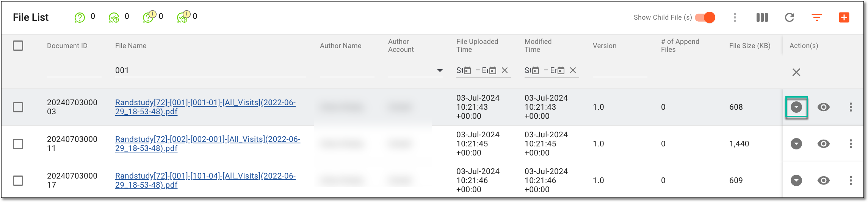
Task: Open more options for 608 KB row
Action: (851, 107)
